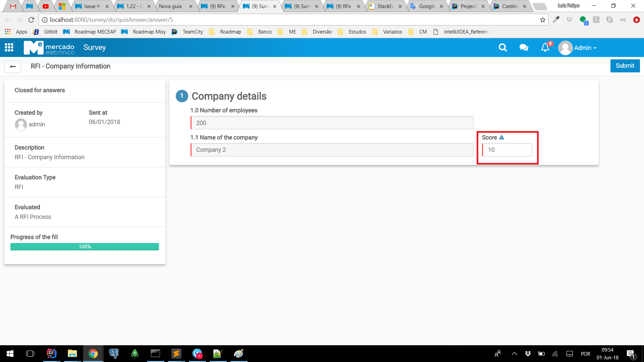This screenshot has height=362, width=644.
Task: Click the Number of employees field
Action: (x=332, y=123)
